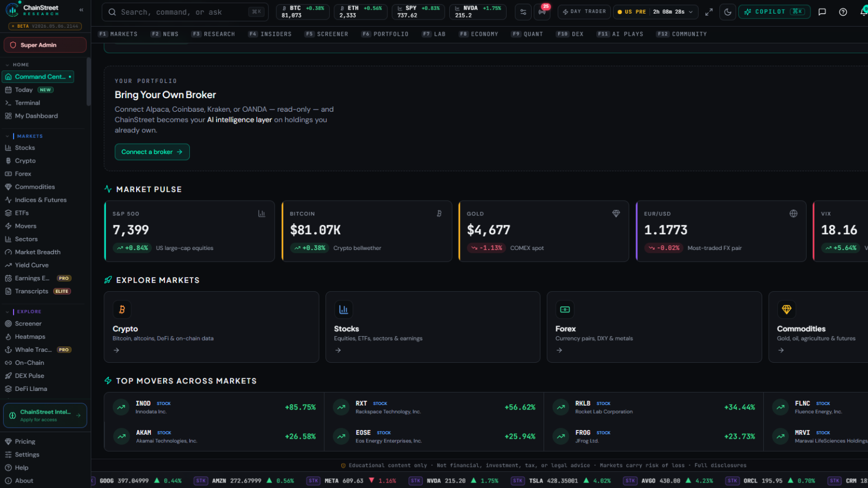
Task: Collapse the sidebar with the chevron icon
Action: pyautogui.click(x=81, y=10)
